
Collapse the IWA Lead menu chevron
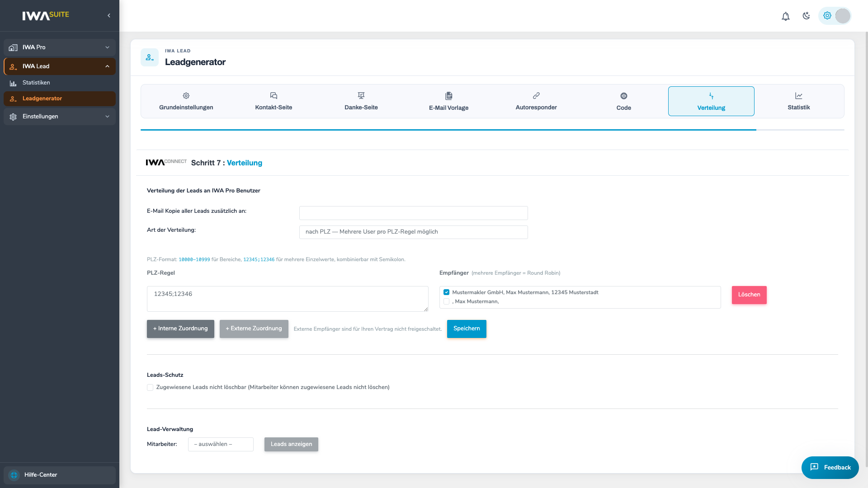tap(107, 66)
